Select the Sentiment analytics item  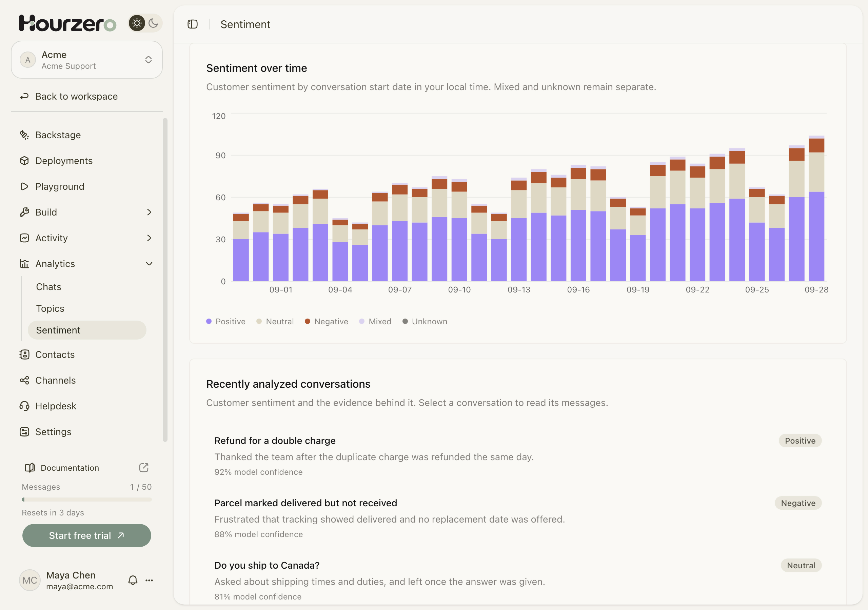coord(87,330)
